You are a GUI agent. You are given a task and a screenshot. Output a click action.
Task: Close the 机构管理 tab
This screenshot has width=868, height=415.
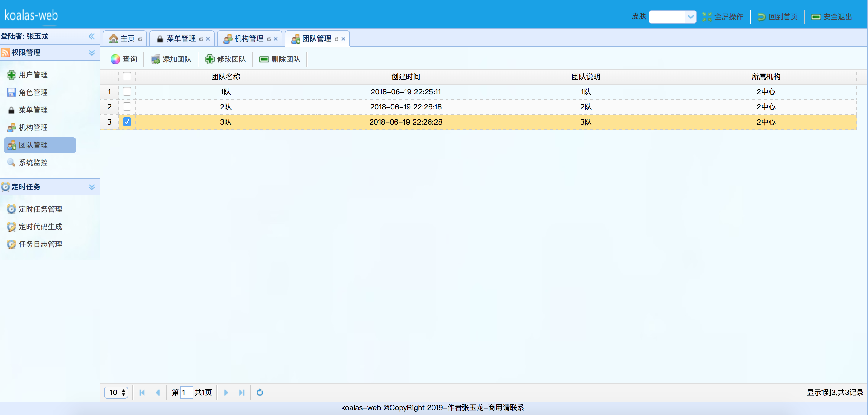[x=276, y=39]
